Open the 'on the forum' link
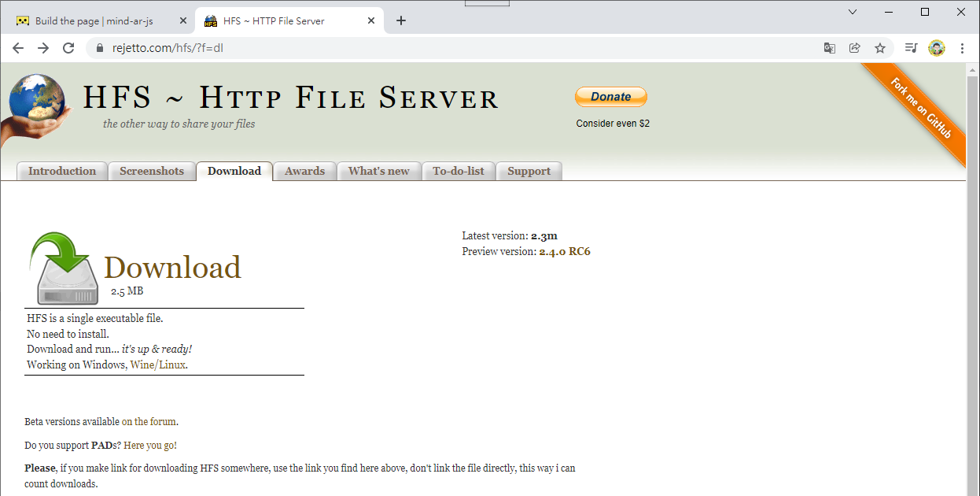Screen dimensions: 980x496 149,422
